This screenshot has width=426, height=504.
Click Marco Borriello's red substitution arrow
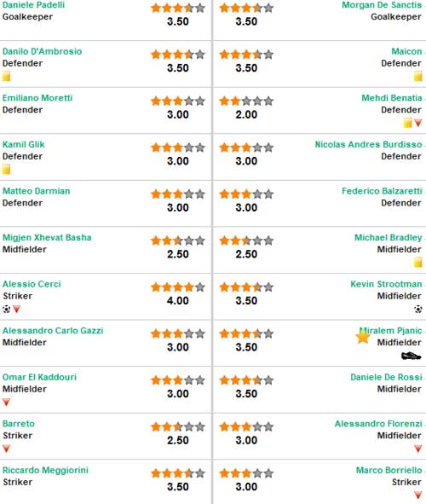(x=418, y=495)
